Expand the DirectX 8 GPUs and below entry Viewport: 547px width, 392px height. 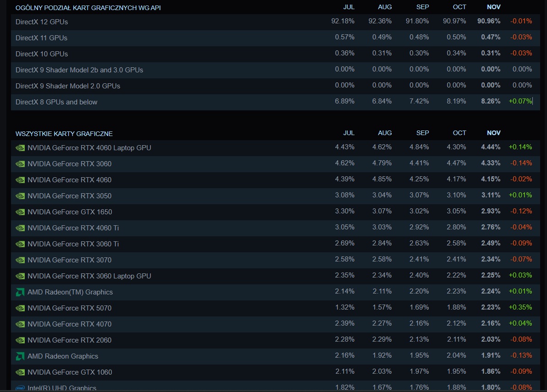coord(56,102)
